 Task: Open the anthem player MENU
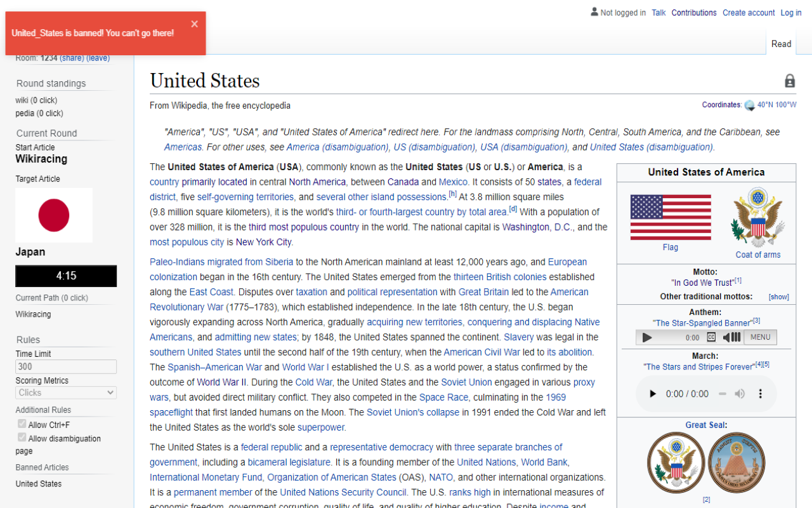760,337
